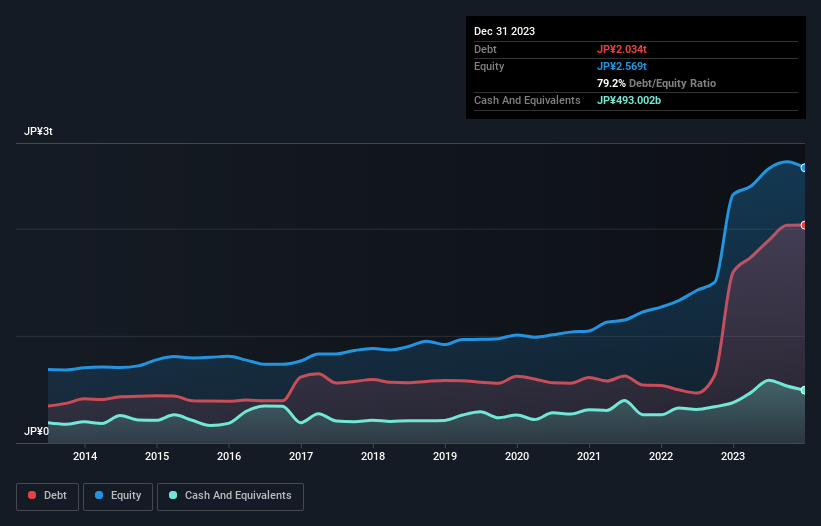Click the blue Equity legend dot

(100, 495)
